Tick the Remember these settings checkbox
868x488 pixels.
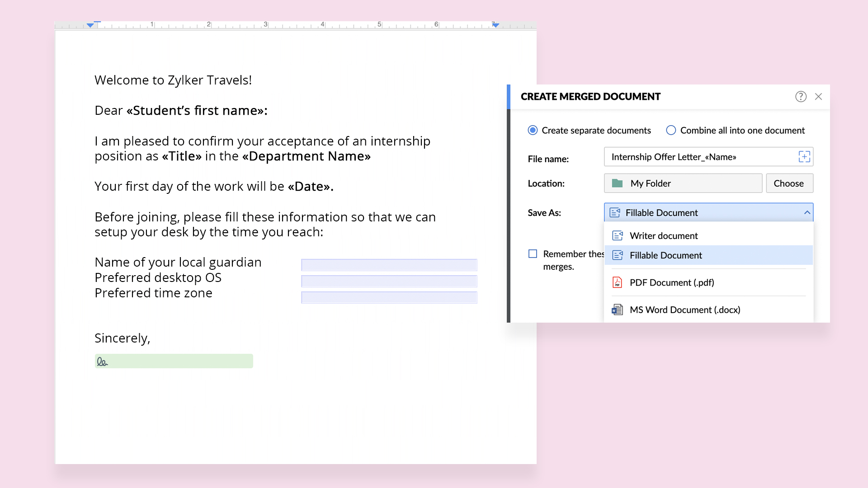(x=533, y=254)
